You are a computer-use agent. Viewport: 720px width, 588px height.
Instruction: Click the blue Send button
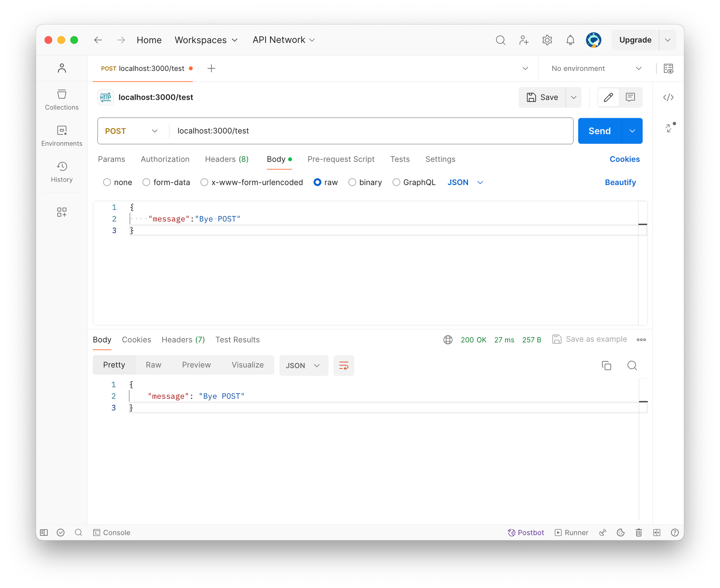[x=600, y=131]
